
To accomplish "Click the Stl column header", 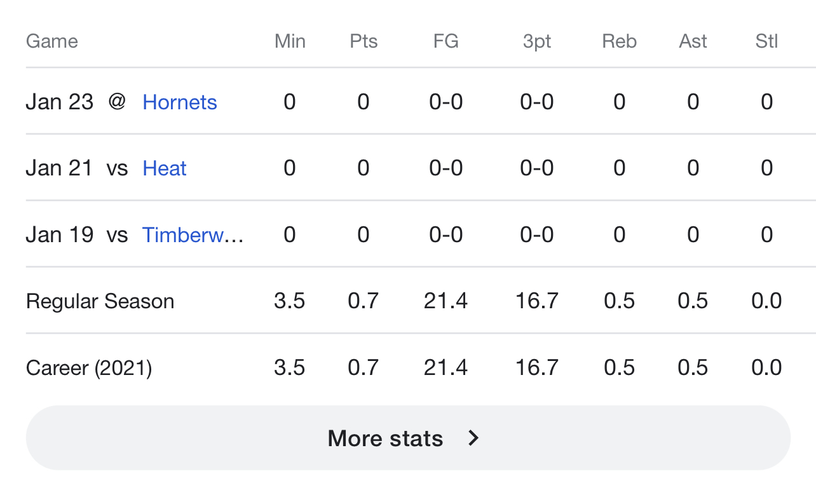I will pos(766,41).
